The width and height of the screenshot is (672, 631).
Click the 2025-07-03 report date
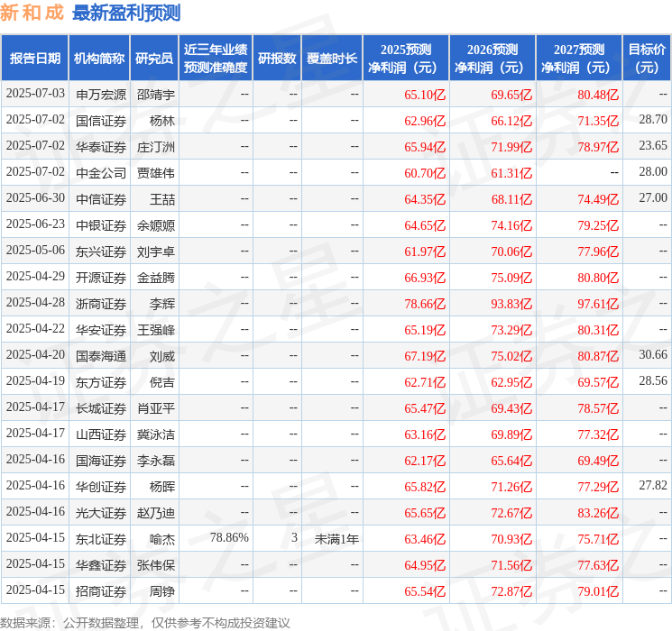click(35, 94)
